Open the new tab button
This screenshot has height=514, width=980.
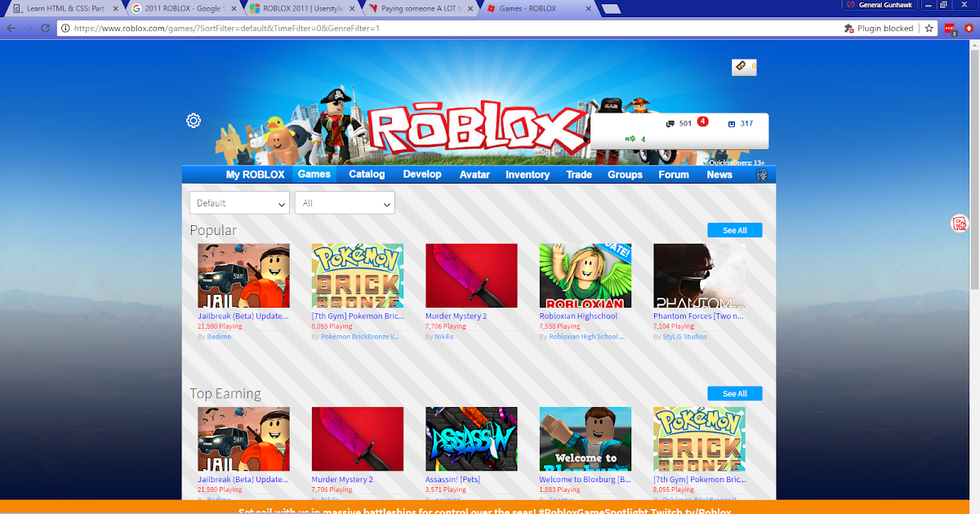[x=610, y=9]
